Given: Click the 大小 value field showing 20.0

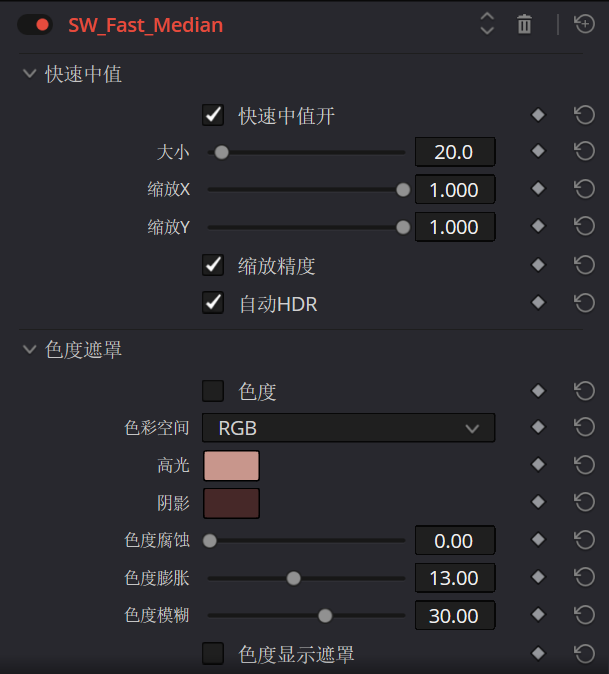Looking at the screenshot, I should pos(454,152).
